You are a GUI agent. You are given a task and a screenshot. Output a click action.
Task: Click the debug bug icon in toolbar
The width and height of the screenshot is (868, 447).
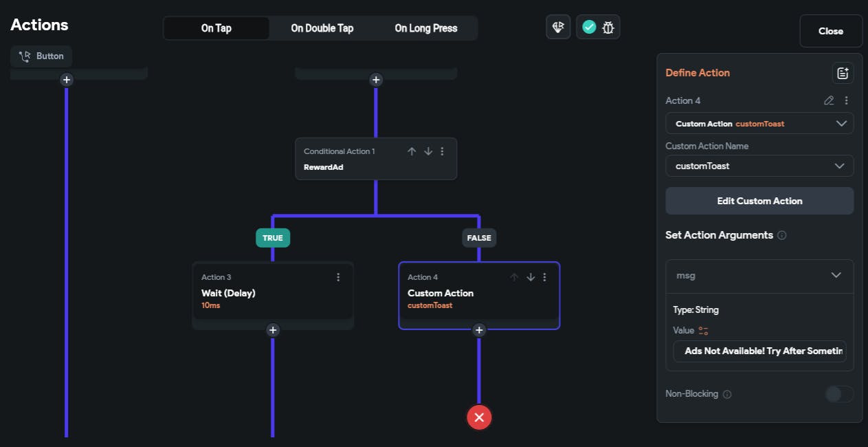click(608, 28)
